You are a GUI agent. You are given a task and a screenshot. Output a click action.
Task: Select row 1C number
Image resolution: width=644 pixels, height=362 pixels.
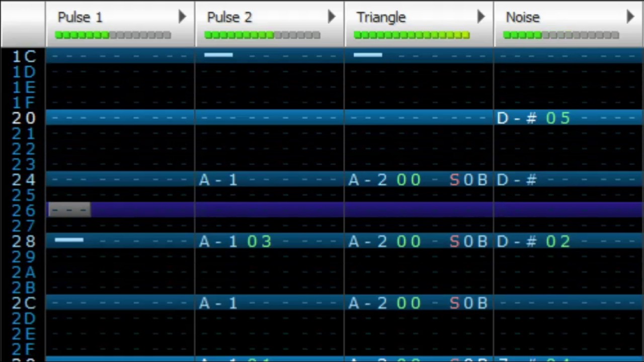coord(24,56)
